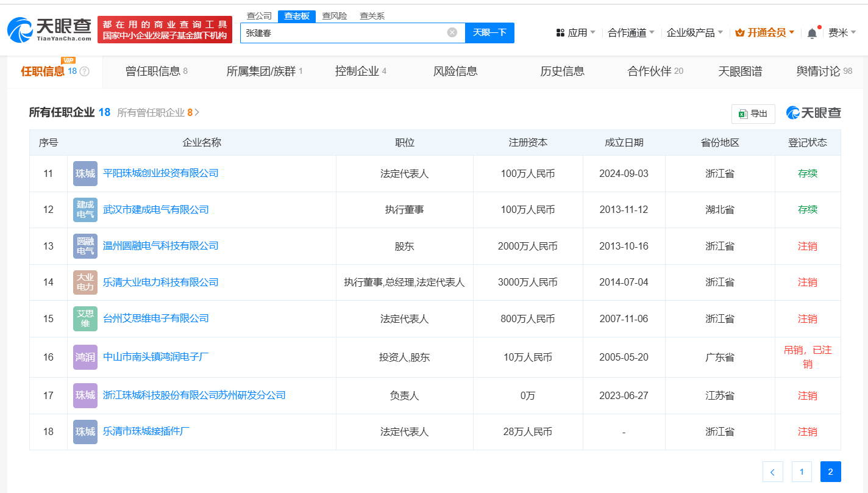Click help question mark beside 任职信息
The image size is (868, 493).
(x=85, y=71)
